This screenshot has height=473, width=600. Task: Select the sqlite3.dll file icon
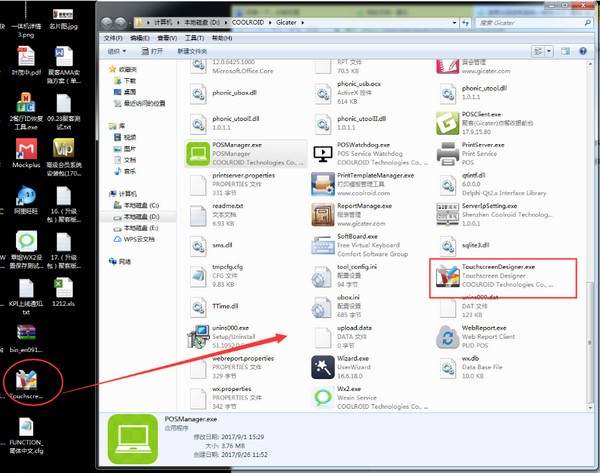coord(448,245)
